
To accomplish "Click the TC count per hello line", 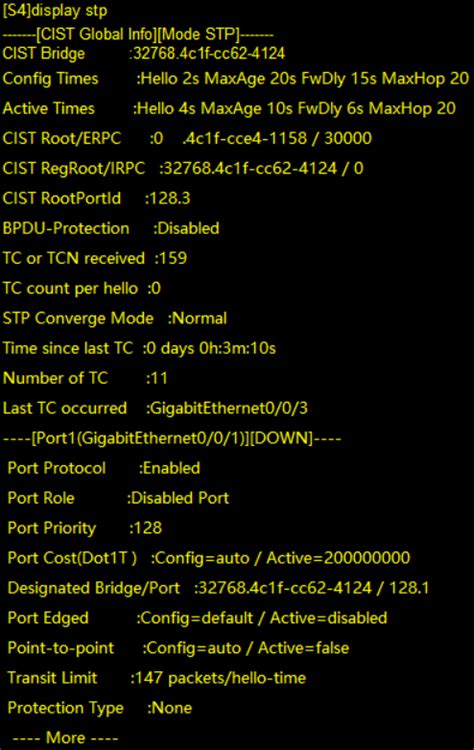I will [x=82, y=288].
